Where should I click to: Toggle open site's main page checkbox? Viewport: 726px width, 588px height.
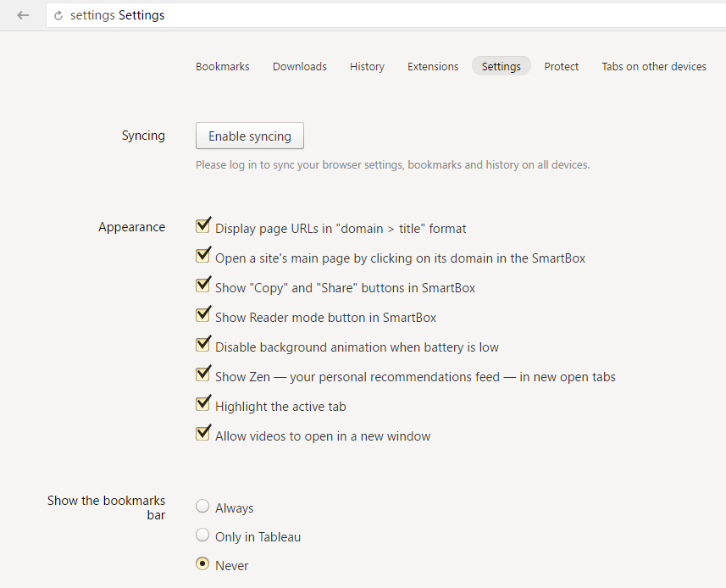[202, 256]
